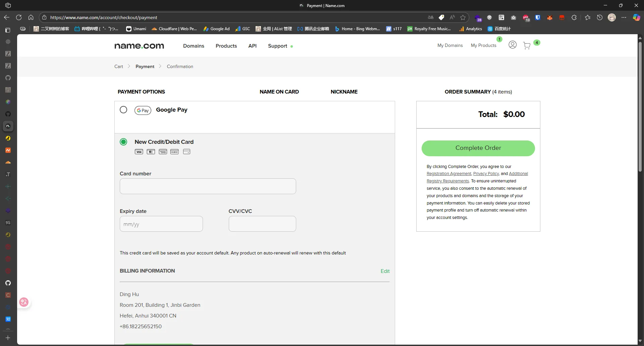This screenshot has width=644, height=346.
Task: Click Edit link for billing information
Action: point(385,271)
